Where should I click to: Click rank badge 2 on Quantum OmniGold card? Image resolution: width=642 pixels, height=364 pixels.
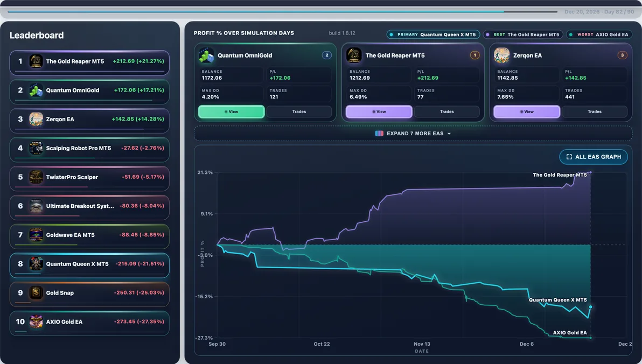pyautogui.click(x=327, y=55)
